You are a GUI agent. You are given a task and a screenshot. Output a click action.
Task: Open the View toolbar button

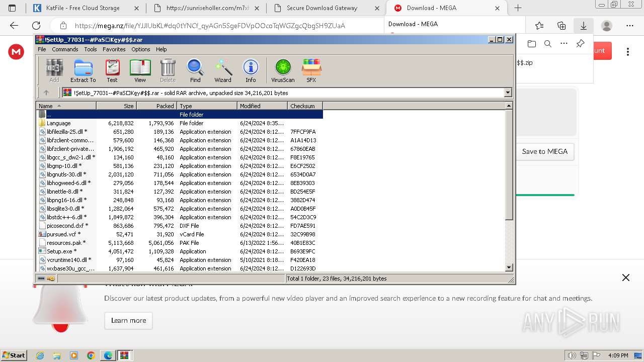(x=140, y=71)
